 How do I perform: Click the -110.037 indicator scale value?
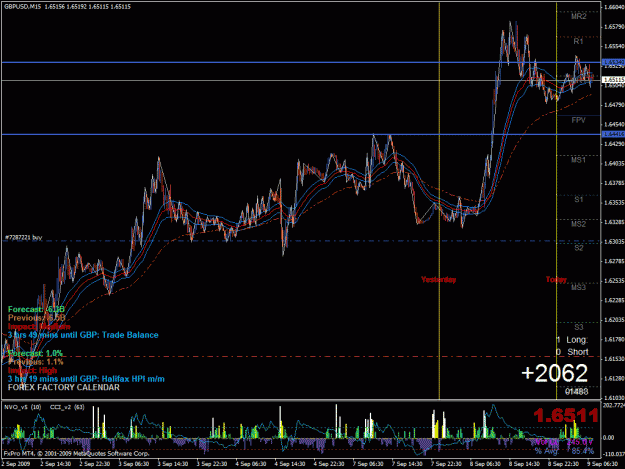coord(614,454)
